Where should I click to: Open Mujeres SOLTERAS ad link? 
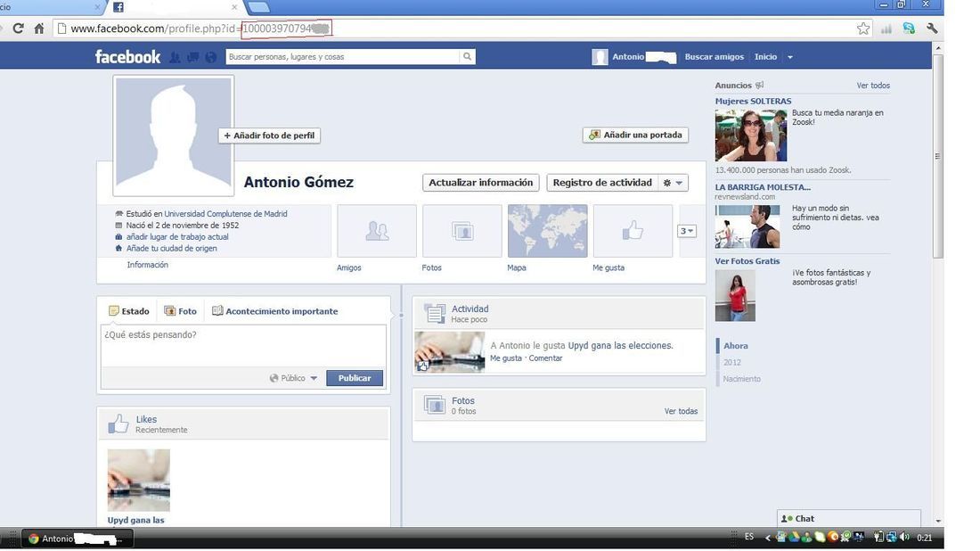click(x=753, y=101)
